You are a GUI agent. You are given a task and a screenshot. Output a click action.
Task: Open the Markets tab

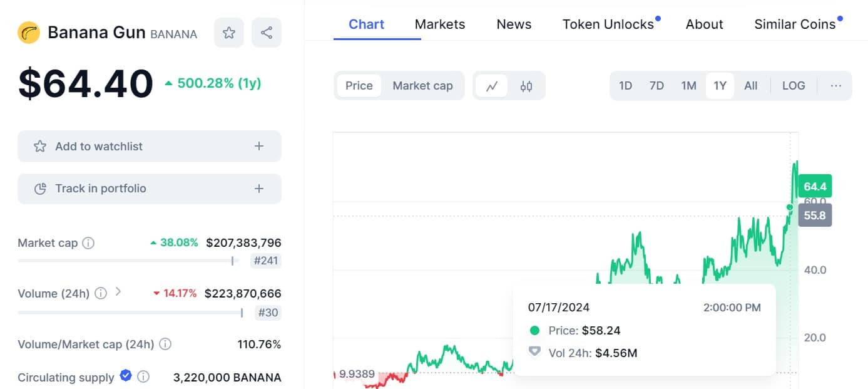[x=440, y=24]
